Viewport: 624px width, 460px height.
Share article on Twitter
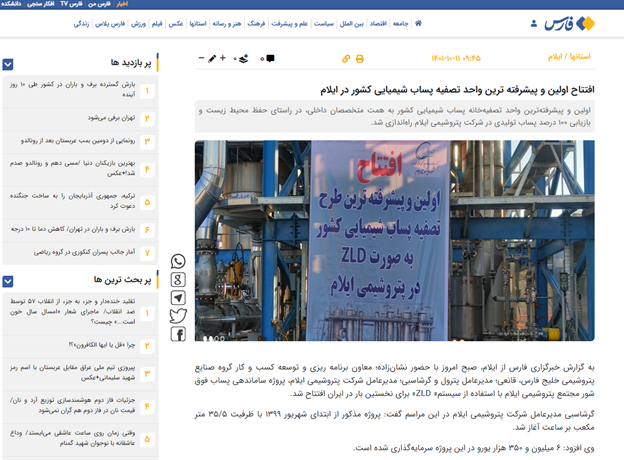[178, 316]
